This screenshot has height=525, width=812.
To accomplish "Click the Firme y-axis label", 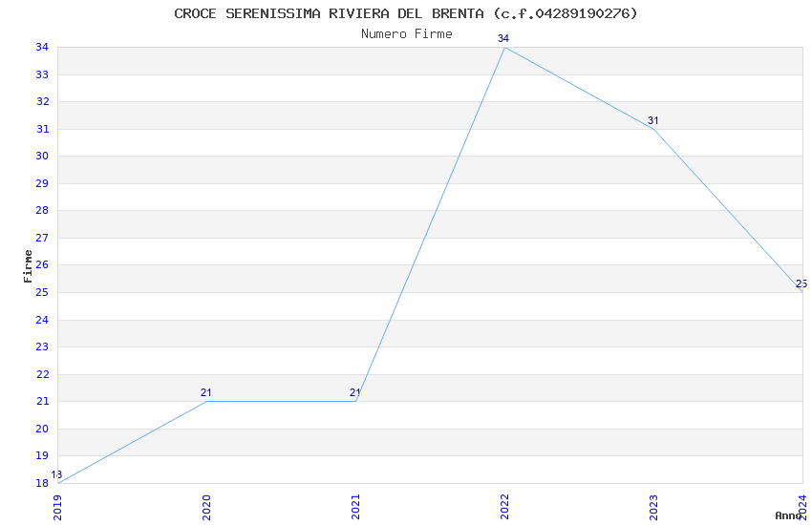I will 28,266.
